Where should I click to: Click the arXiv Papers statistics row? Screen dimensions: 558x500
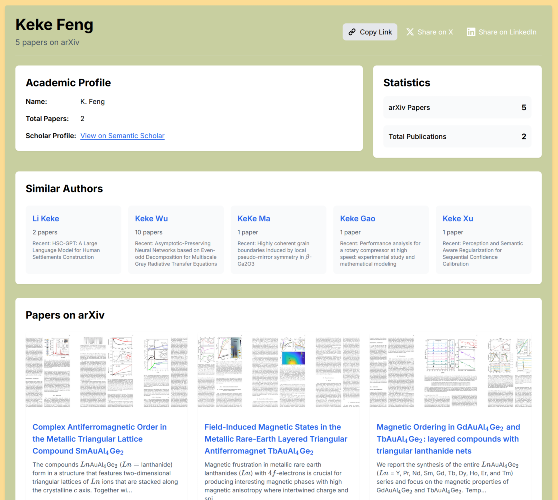pos(457,107)
